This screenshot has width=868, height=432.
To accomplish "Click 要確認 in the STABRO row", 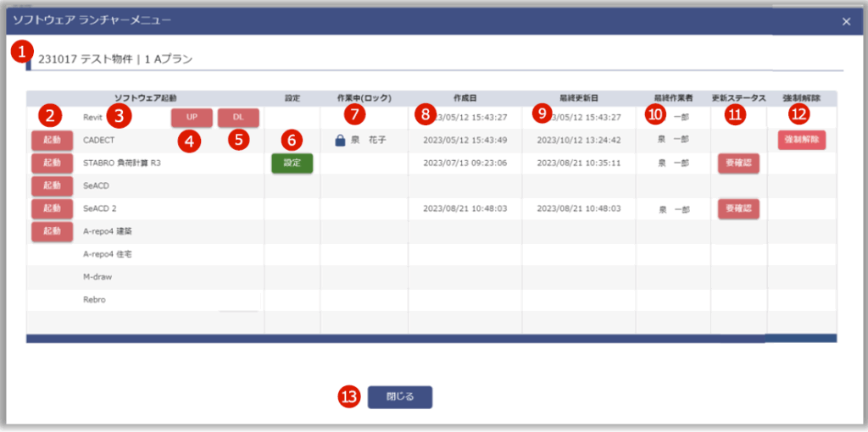I will (737, 163).
